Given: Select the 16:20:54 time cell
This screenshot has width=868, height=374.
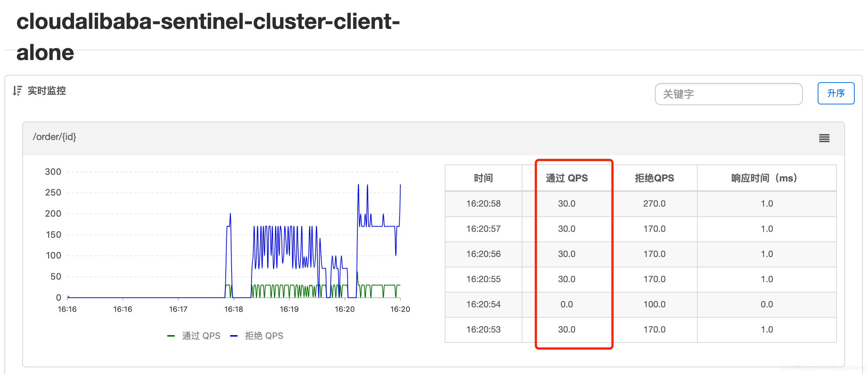Looking at the screenshot, I should [x=483, y=304].
